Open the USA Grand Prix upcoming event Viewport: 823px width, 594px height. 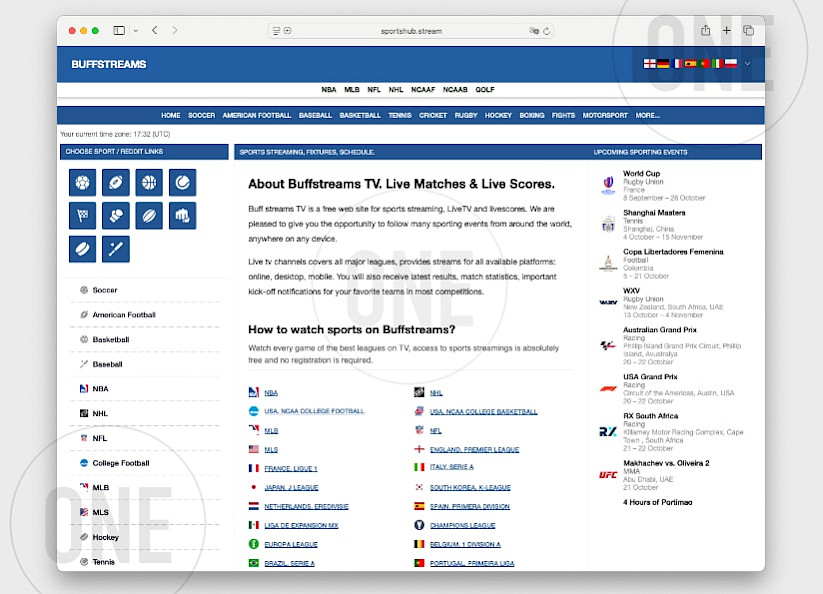(650, 377)
